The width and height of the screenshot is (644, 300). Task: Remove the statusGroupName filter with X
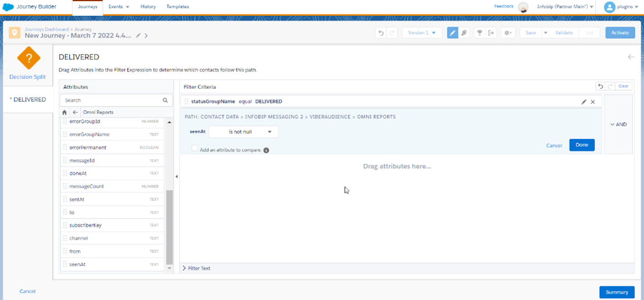click(x=592, y=102)
